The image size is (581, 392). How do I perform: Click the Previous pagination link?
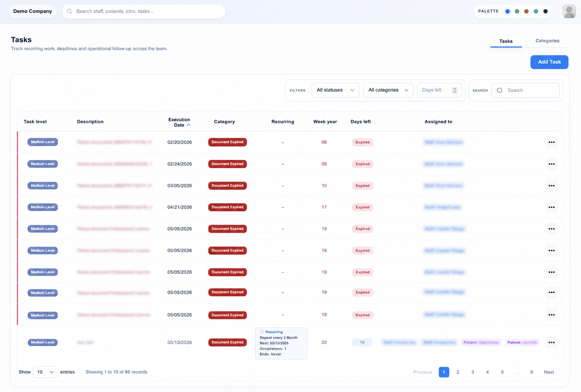click(423, 372)
